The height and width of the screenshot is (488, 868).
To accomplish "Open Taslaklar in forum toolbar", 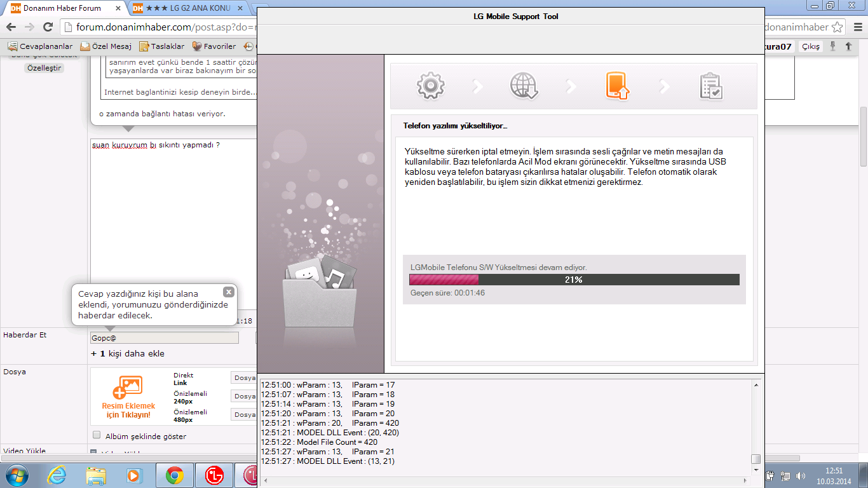I will point(162,46).
